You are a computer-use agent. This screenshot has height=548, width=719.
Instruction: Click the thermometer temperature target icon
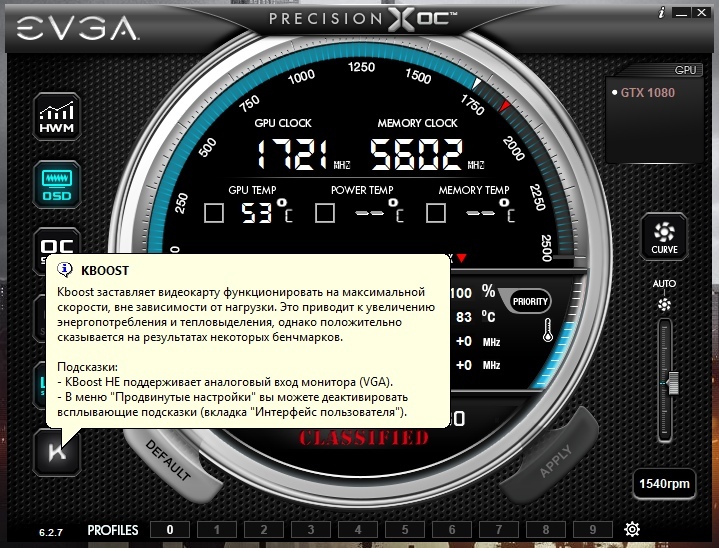548,330
